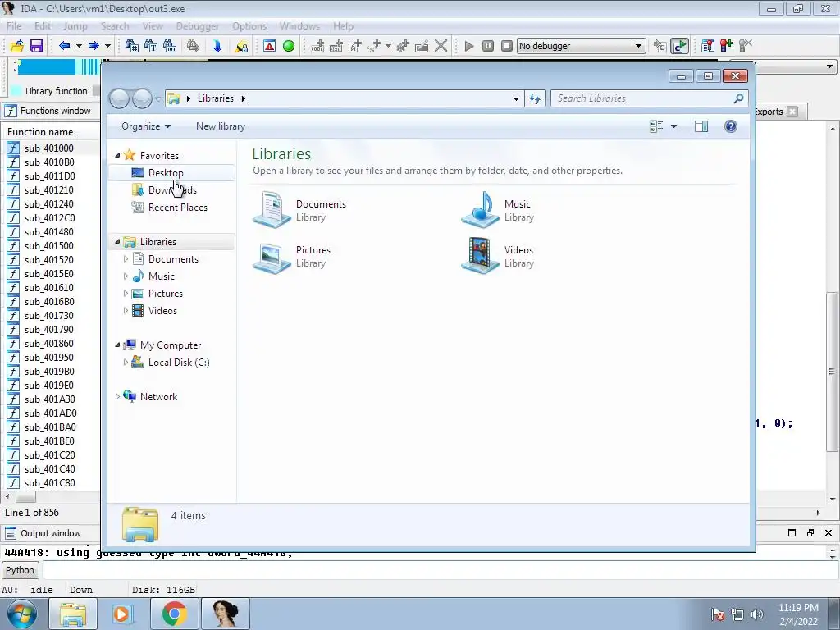
Task: Open the File menu in IDA
Action: coord(14,26)
